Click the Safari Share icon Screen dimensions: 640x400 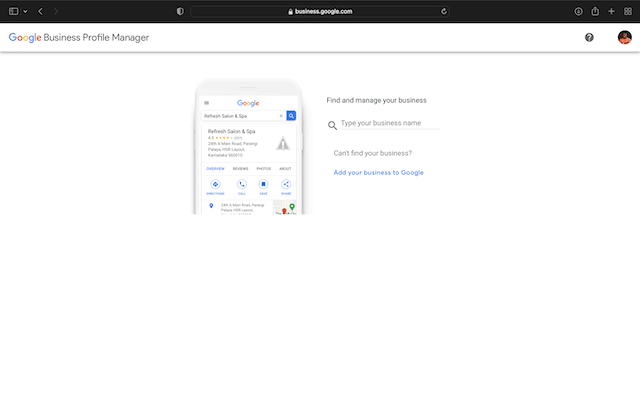click(x=595, y=11)
